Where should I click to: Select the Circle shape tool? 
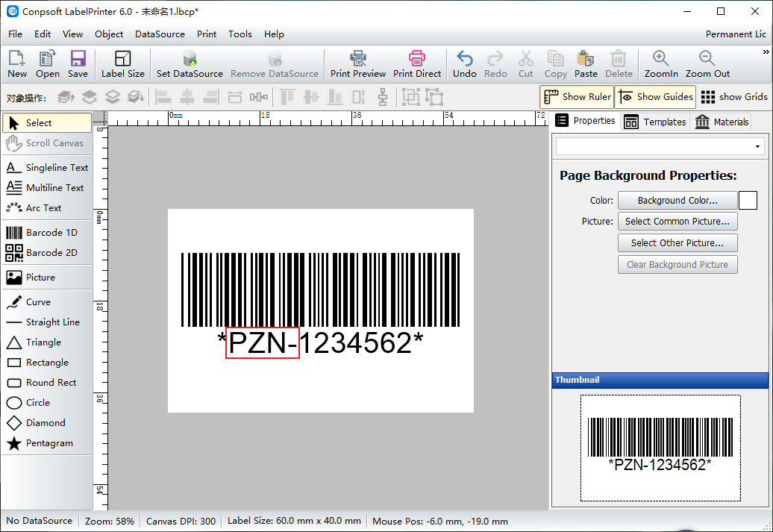point(47,403)
